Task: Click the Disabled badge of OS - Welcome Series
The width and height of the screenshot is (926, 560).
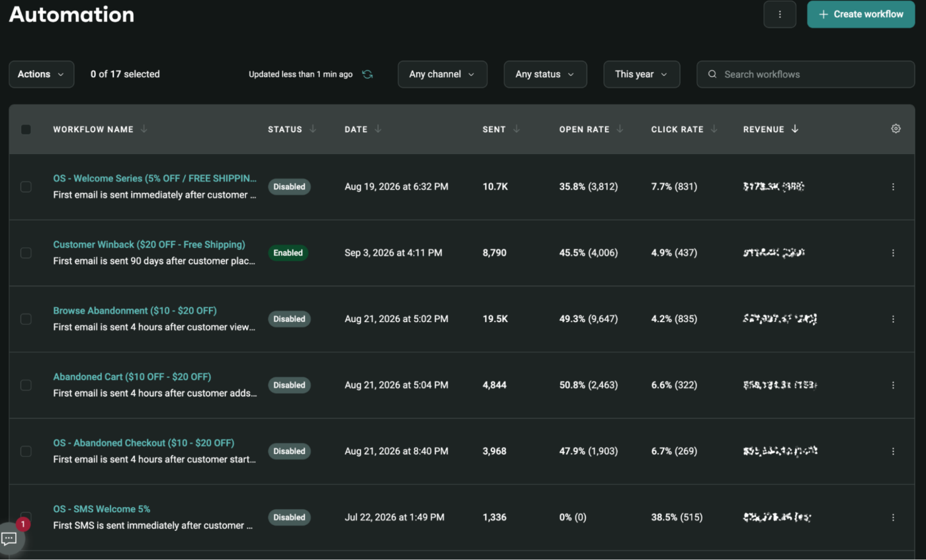Action: click(x=289, y=186)
